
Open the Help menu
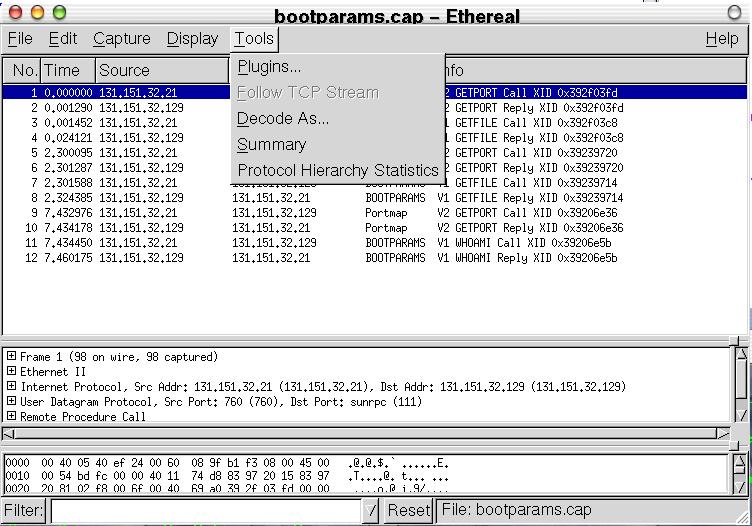(x=722, y=38)
